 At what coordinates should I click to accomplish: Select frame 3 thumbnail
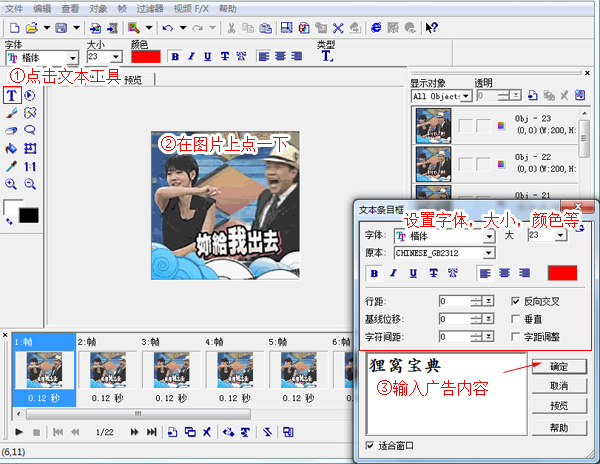(171, 369)
